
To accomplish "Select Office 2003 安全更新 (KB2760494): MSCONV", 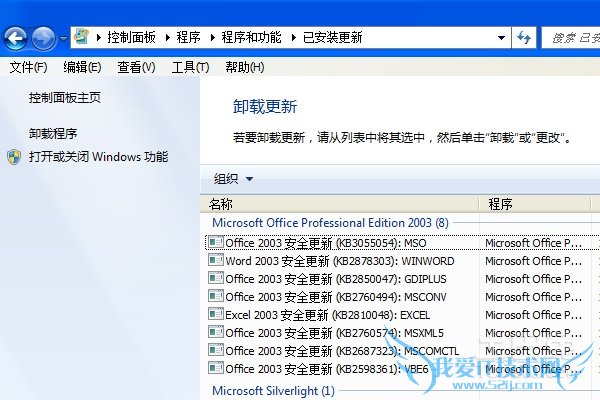I will click(x=336, y=297).
